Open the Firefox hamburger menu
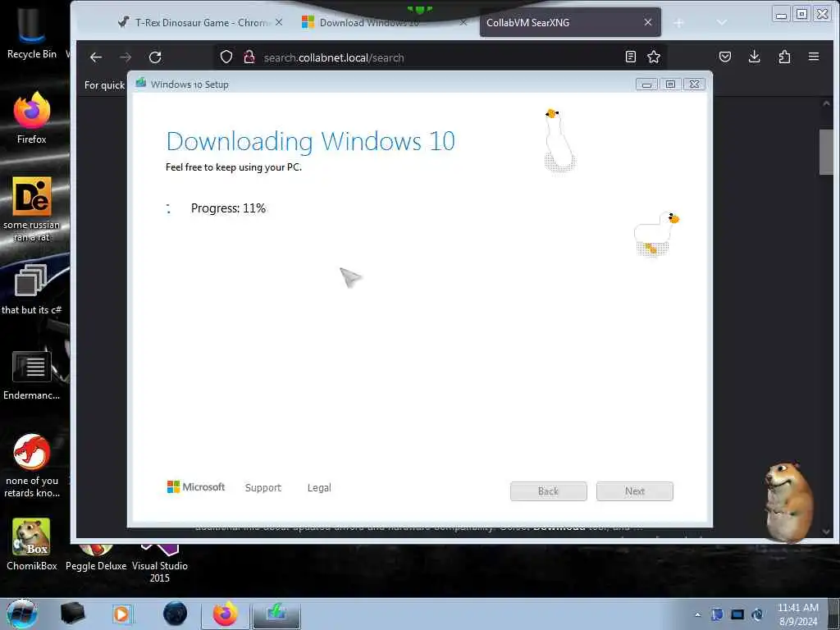This screenshot has width=840, height=630. [814, 57]
